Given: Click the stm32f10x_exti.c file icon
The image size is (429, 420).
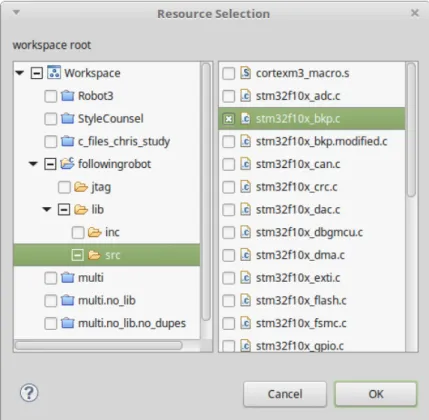Looking at the screenshot, I should [x=246, y=278].
